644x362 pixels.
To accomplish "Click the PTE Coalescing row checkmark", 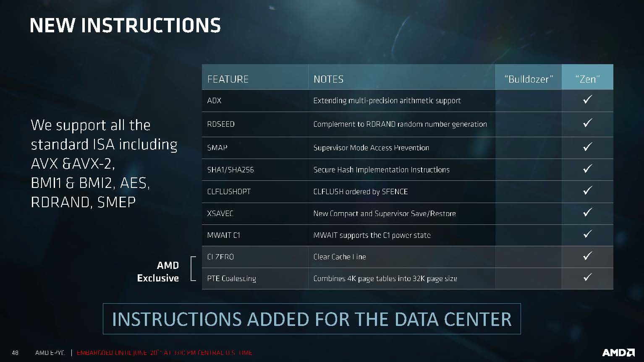I will pyautogui.click(x=588, y=277).
